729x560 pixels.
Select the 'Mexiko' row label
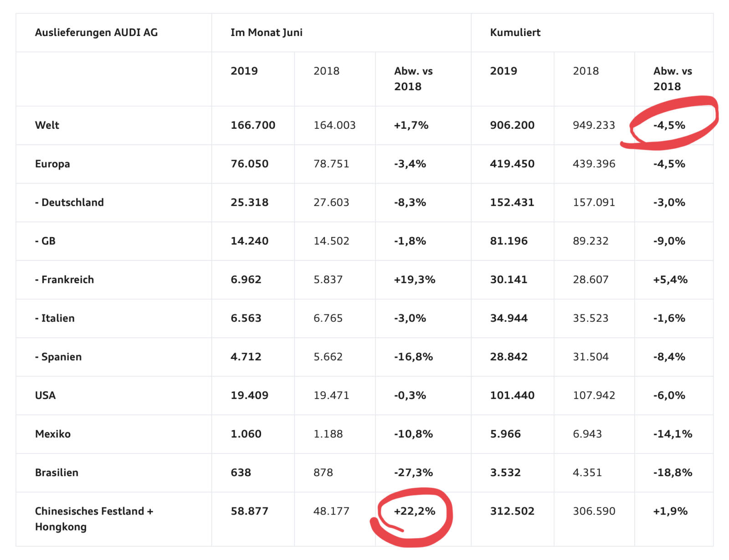tap(53, 434)
